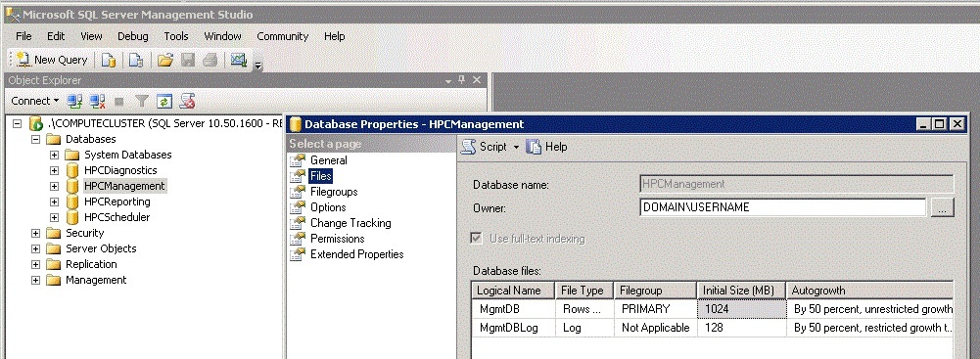980x359 pixels.
Task: Select the System Databases folder
Action: click(127, 155)
